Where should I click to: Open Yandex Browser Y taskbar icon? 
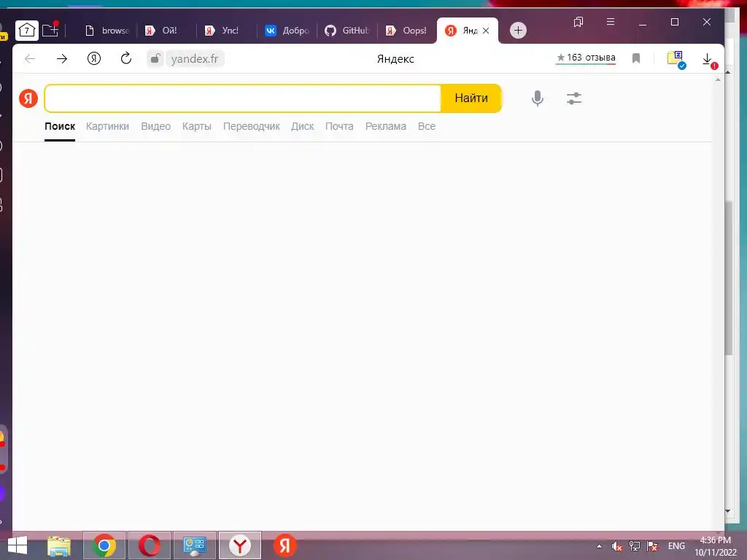239,545
